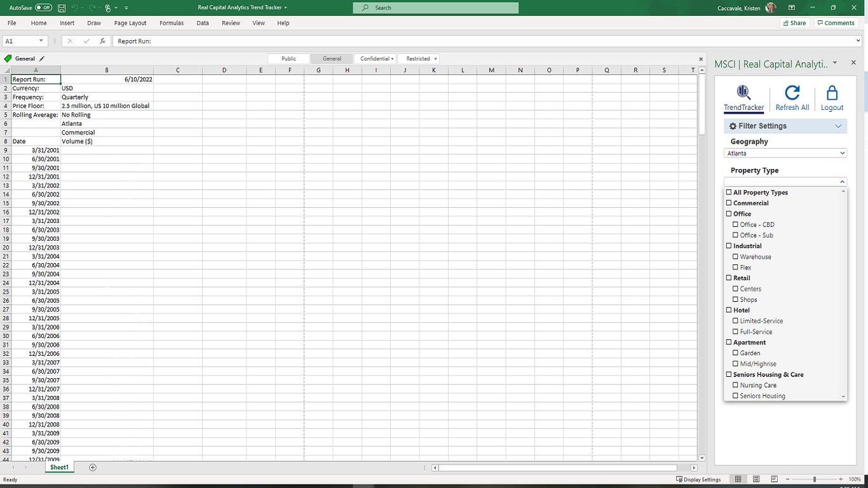868x488 pixels.
Task: Open Display Settings in status bar
Action: pyautogui.click(x=698, y=479)
